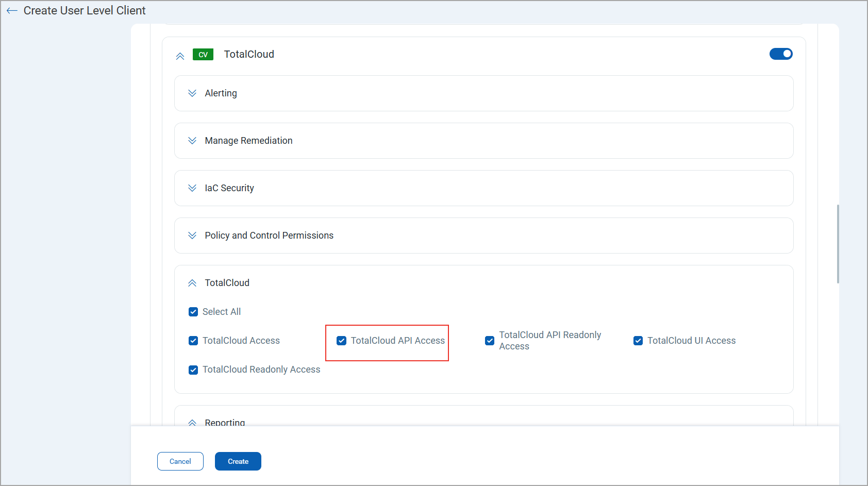Expand the IaC Security section

[x=192, y=188]
